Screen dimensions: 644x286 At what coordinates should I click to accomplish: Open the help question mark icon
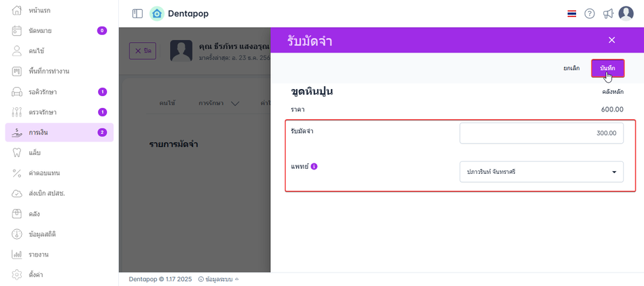coord(589,14)
